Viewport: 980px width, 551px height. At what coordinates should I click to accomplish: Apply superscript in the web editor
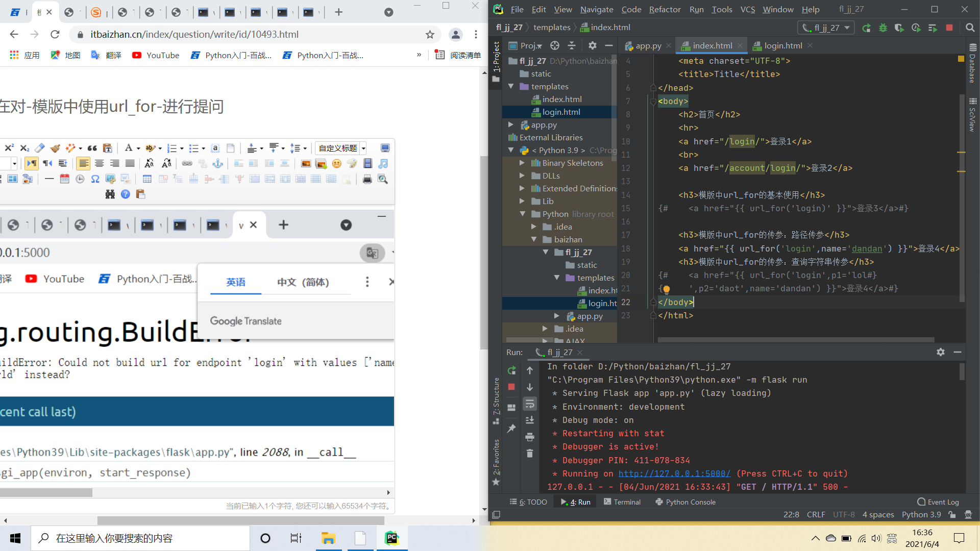(9, 148)
